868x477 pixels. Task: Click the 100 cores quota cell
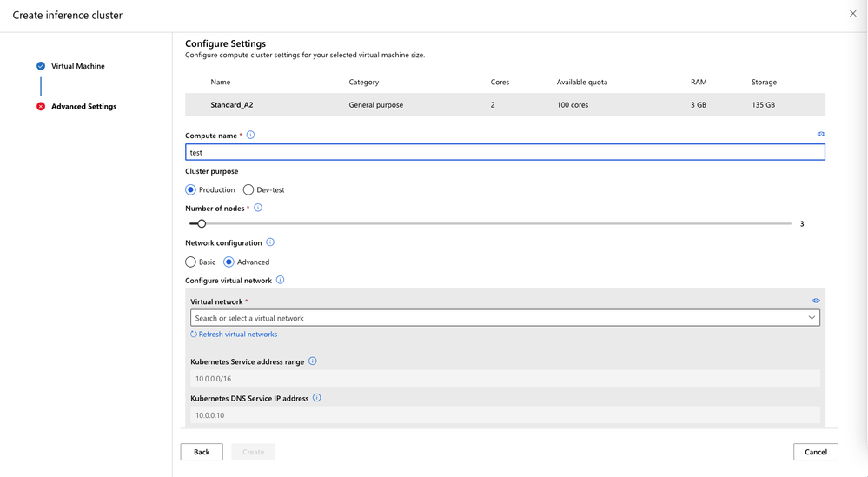click(573, 104)
